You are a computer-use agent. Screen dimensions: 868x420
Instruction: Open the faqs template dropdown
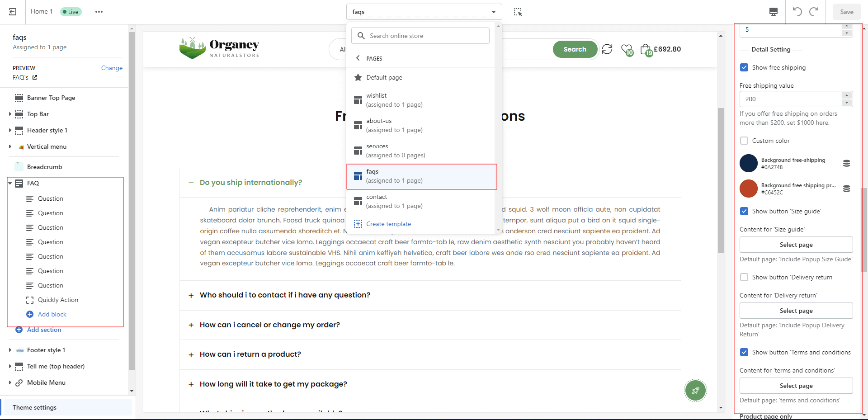pos(424,12)
